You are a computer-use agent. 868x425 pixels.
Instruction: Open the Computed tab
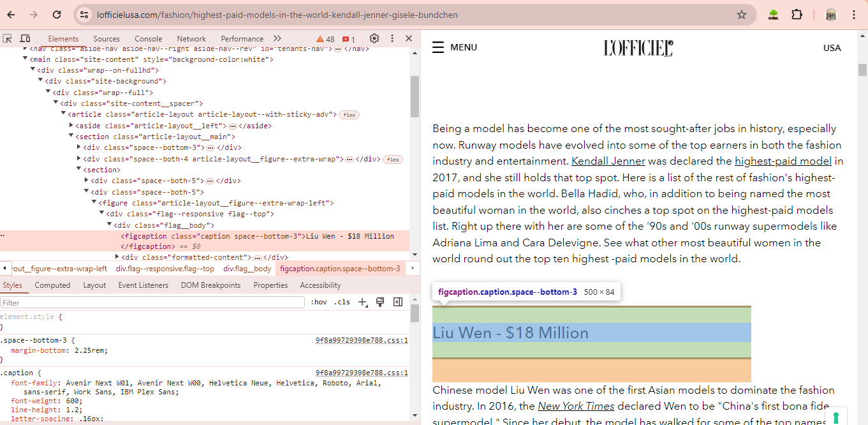[52, 285]
